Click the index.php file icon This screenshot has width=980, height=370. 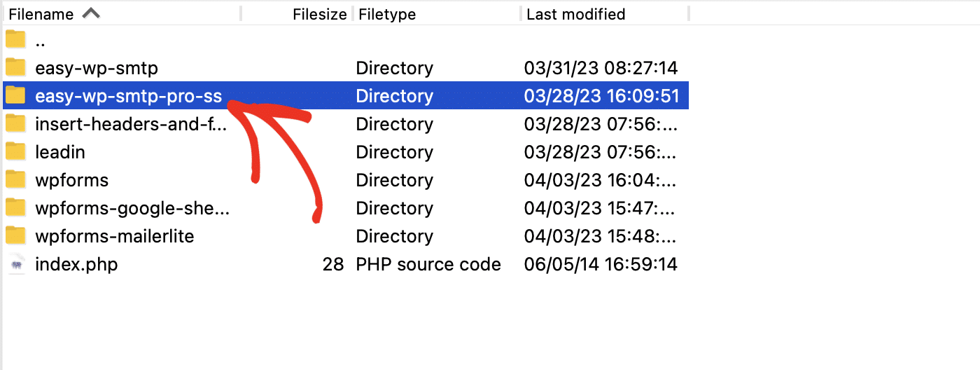point(15,264)
